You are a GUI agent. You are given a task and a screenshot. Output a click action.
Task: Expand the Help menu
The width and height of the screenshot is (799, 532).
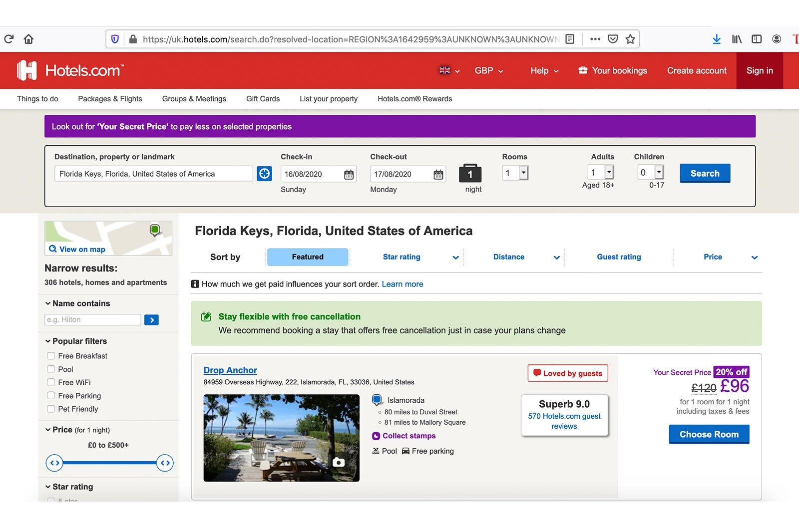click(544, 70)
